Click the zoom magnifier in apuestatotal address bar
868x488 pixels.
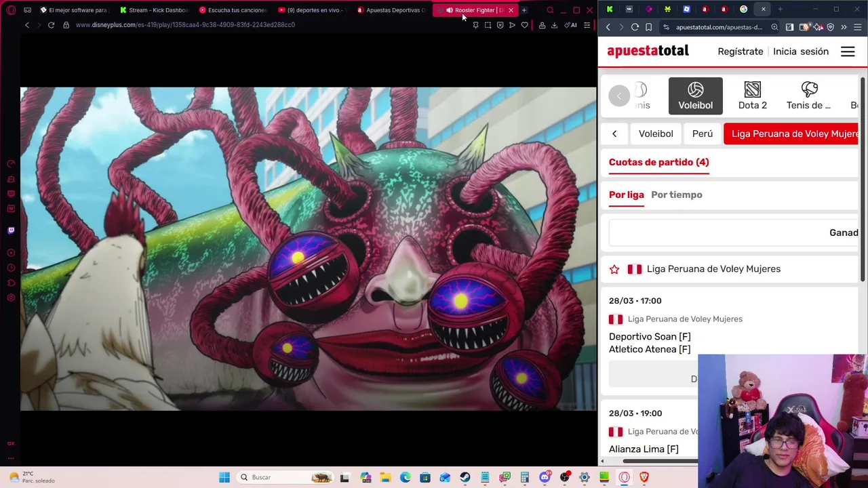[x=774, y=27]
